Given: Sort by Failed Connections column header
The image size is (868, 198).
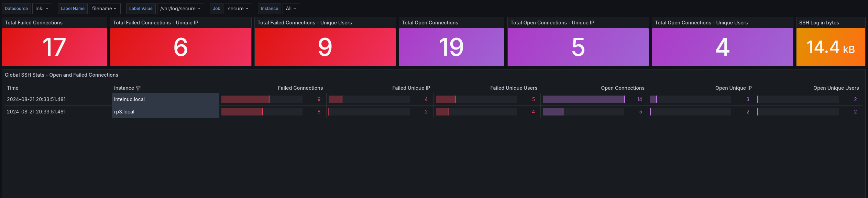Looking at the screenshot, I should point(300,88).
